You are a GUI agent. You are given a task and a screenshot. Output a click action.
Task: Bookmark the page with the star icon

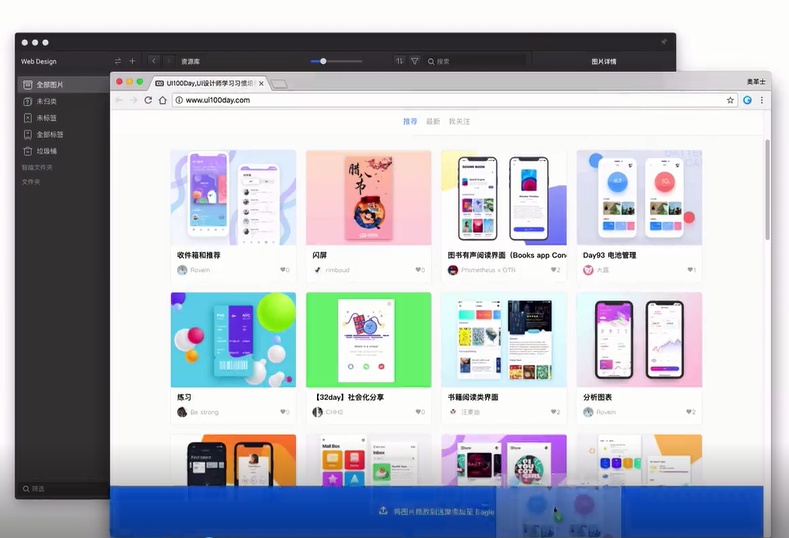point(730,100)
